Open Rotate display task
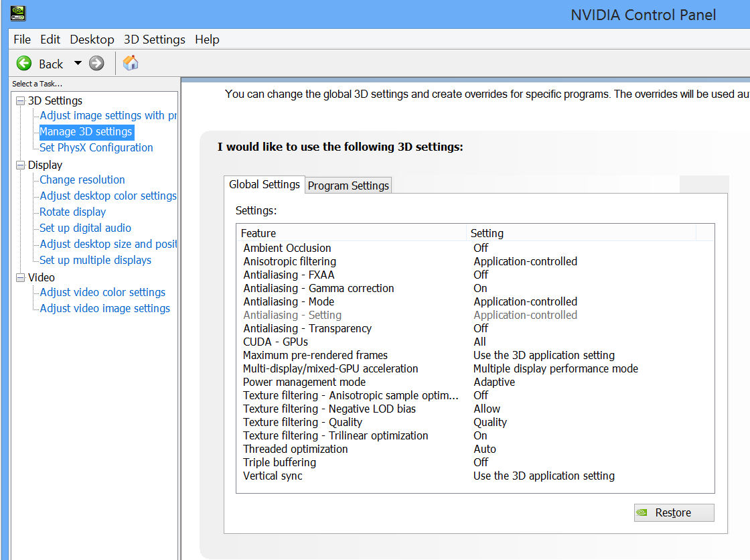Screen dimensions: 750x560 [x=73, y=212]
